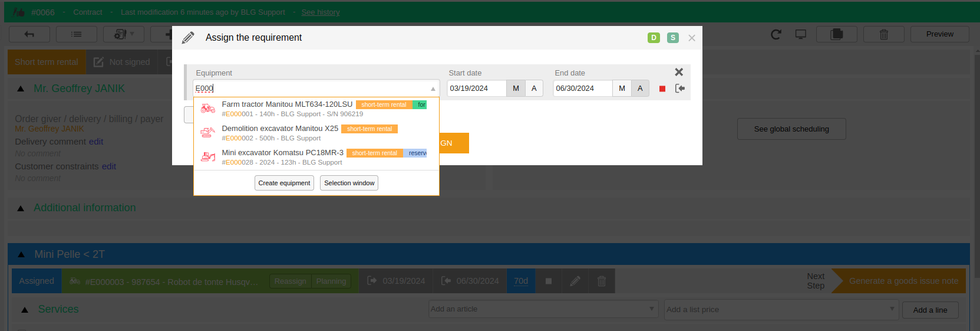This screenshot has width=980, height=331.
Task: Close the Assign the requirement dialog
Action: tap(692, 38)
